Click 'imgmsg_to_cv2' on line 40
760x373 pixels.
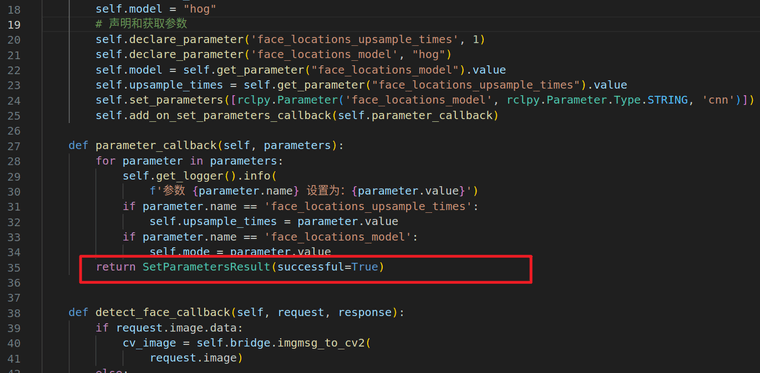tap(322, 343)
